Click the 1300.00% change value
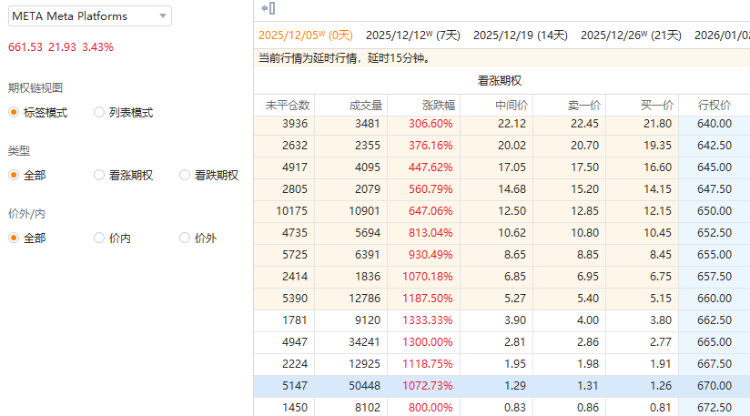 [428, 342]
